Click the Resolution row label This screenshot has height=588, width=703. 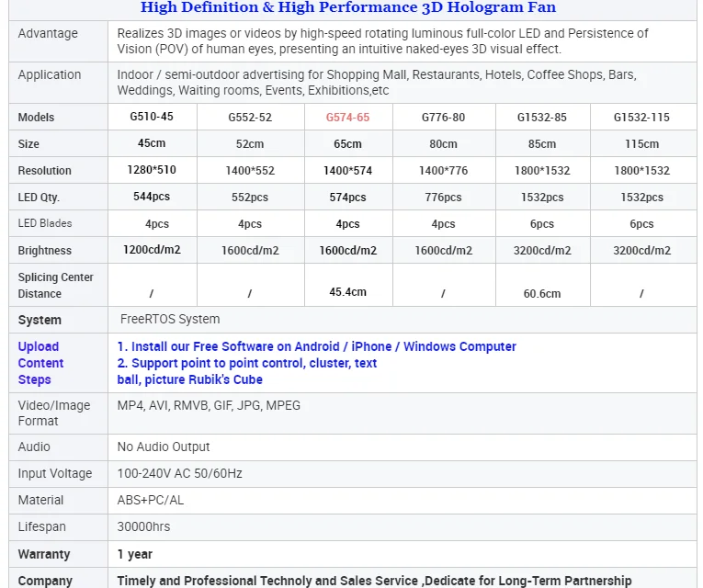(44, 171)
